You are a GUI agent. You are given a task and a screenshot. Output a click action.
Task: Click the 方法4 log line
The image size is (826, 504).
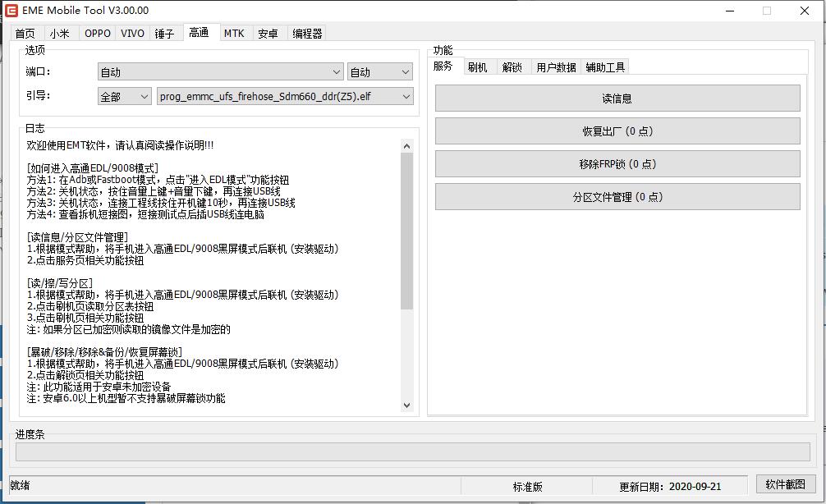coord(145,214)
